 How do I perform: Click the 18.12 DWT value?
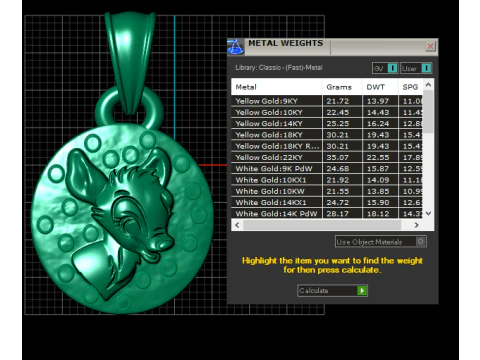378,214
